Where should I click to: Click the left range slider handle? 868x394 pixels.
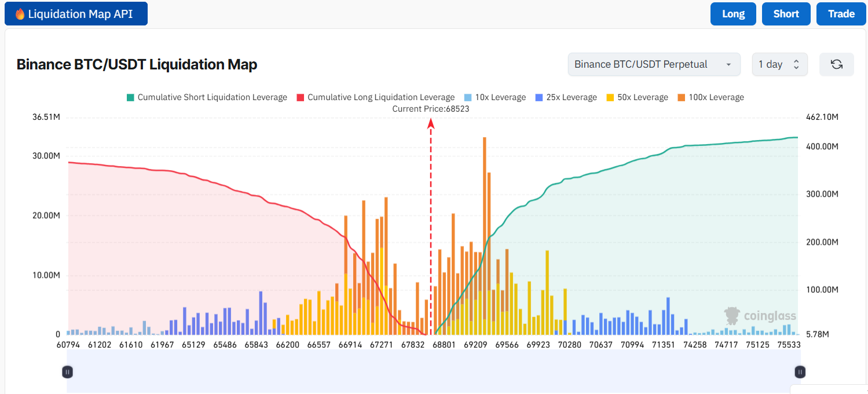point(67,372)
